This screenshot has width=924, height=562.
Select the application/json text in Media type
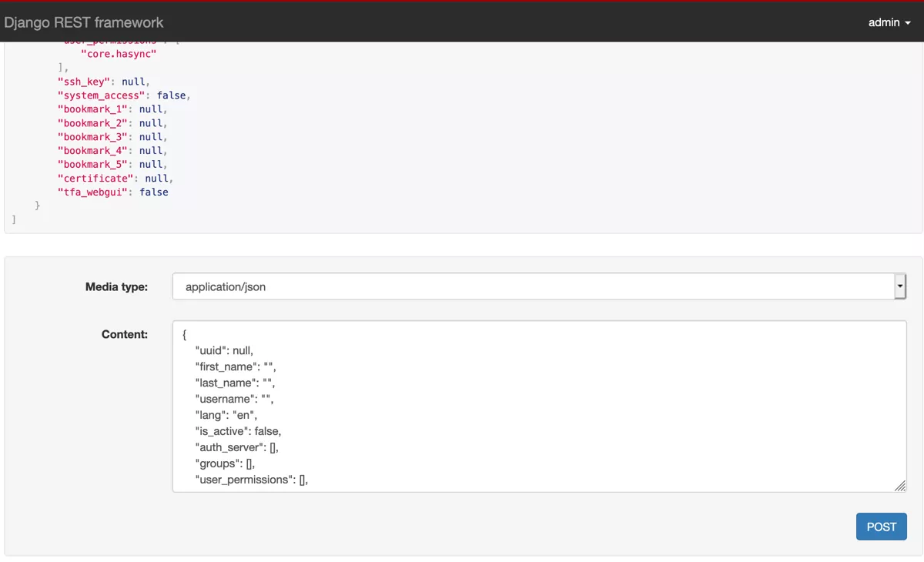[x=227, y=286]
